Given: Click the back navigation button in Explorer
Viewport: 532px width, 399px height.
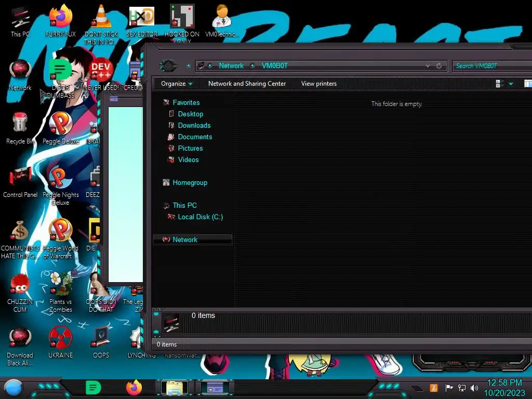Looking at the screenshot, I should [168, 65].
